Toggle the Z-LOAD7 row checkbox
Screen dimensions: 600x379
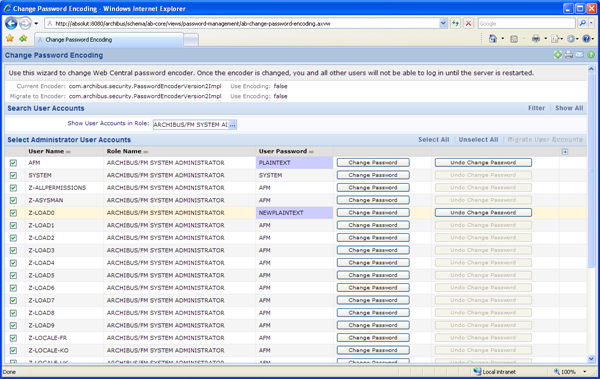13,301
